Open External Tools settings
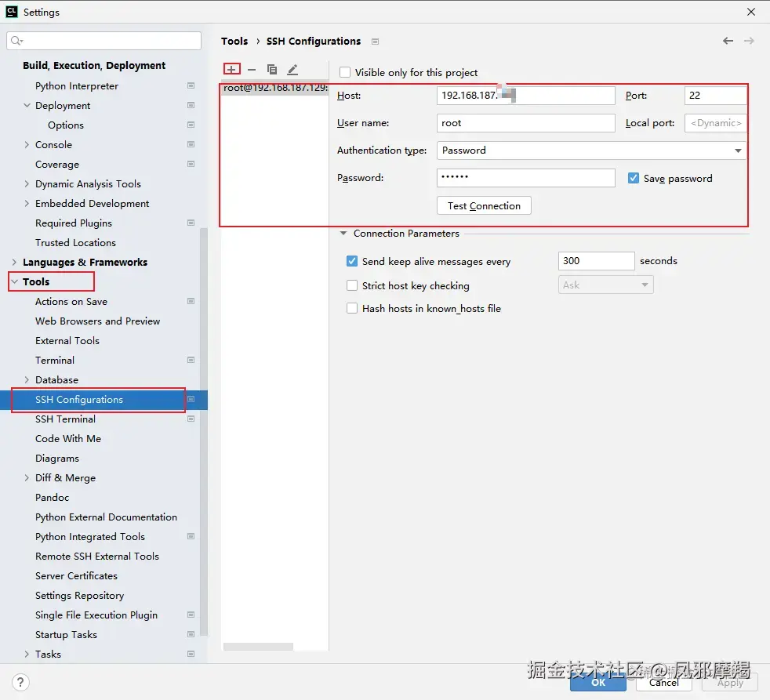The width and height of the screenshot is (770, 700). (x=67, y=340)
